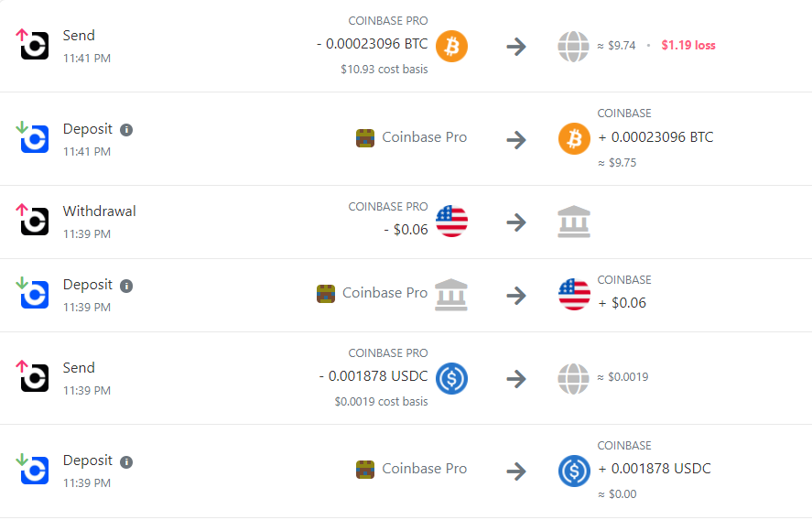Viewport: 812px width, 520px height.
Task: Click the $10.93 cost basis text
Action: (x=384, y=70)
